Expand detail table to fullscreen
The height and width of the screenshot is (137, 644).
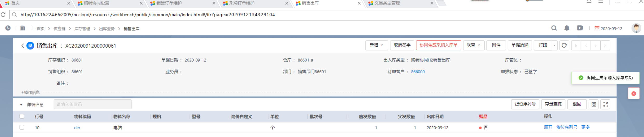(x=606, y=104)
